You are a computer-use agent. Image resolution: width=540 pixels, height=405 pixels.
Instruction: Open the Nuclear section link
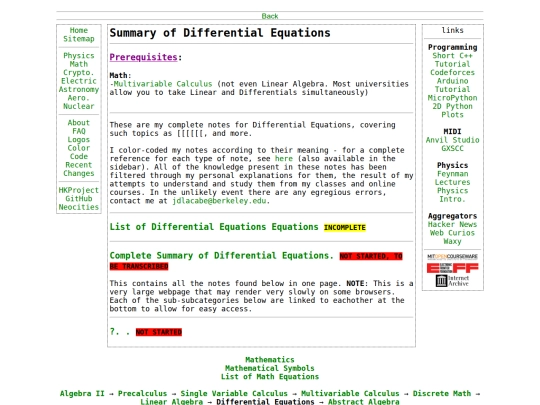(79, 106)
